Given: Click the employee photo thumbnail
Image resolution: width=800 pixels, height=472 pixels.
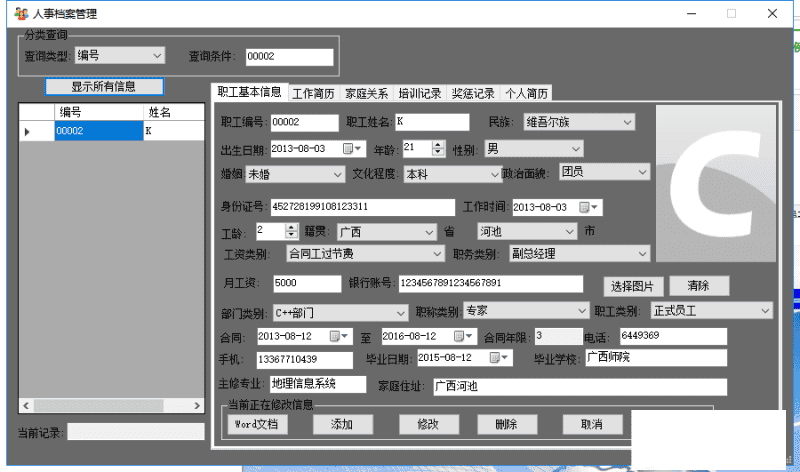Looking at the screenshot, I should [x=716, y=183].
